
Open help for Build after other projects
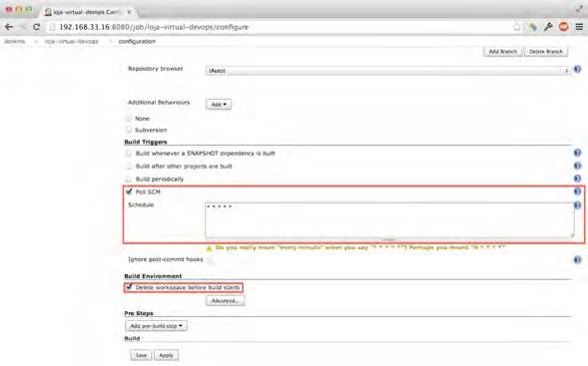[577, 166]
